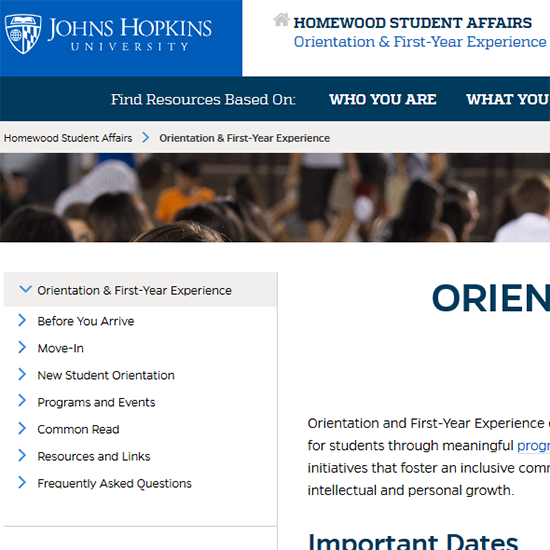Open the WHO YOU ARE menu

pos(383,99)
